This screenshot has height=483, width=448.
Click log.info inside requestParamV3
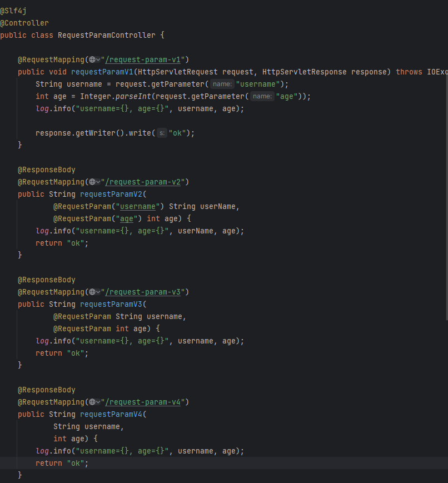(x=53, y=341)
